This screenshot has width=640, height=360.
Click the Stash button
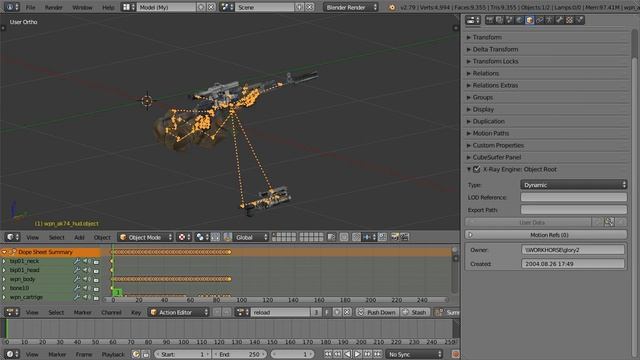coord(415,312)
